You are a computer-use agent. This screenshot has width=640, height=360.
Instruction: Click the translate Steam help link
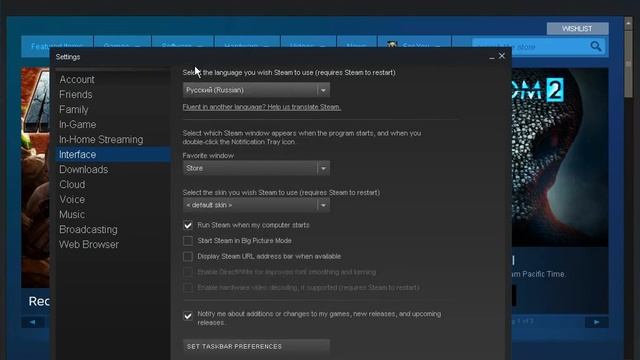tap(262, 107)
